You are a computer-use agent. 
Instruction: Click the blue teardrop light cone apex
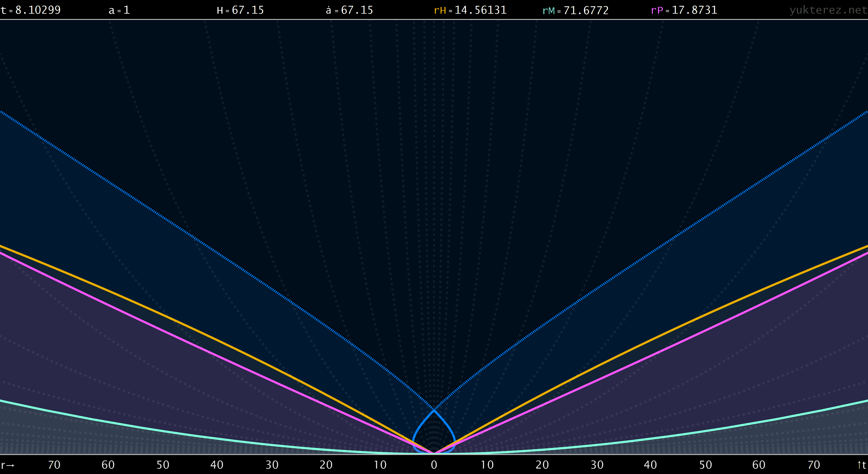pyautogui.click(x=434, y=410)
